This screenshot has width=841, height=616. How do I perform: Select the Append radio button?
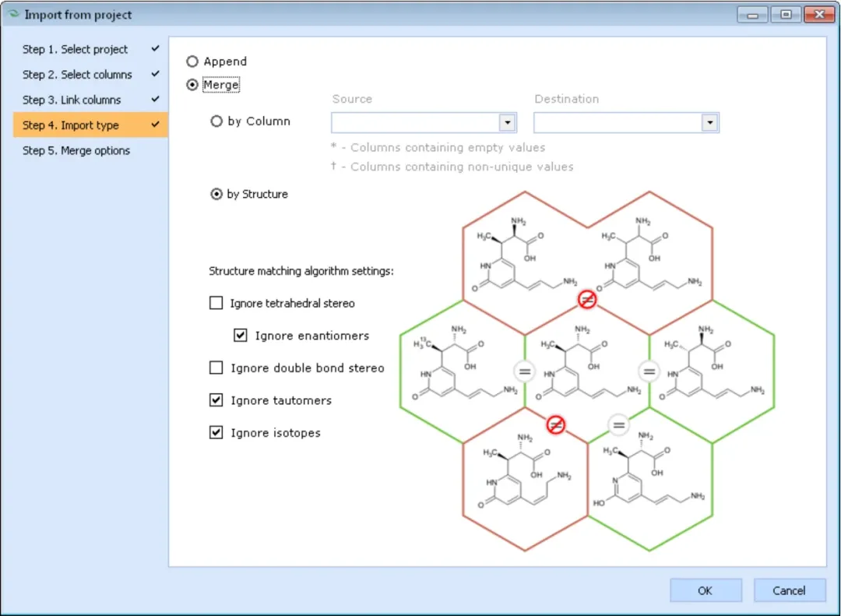coord(192,62)
